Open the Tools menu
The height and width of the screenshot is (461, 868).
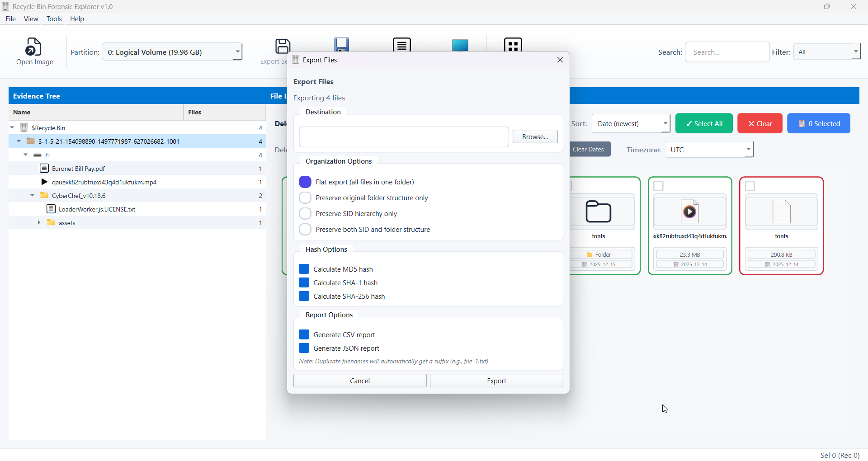[54, 19]
